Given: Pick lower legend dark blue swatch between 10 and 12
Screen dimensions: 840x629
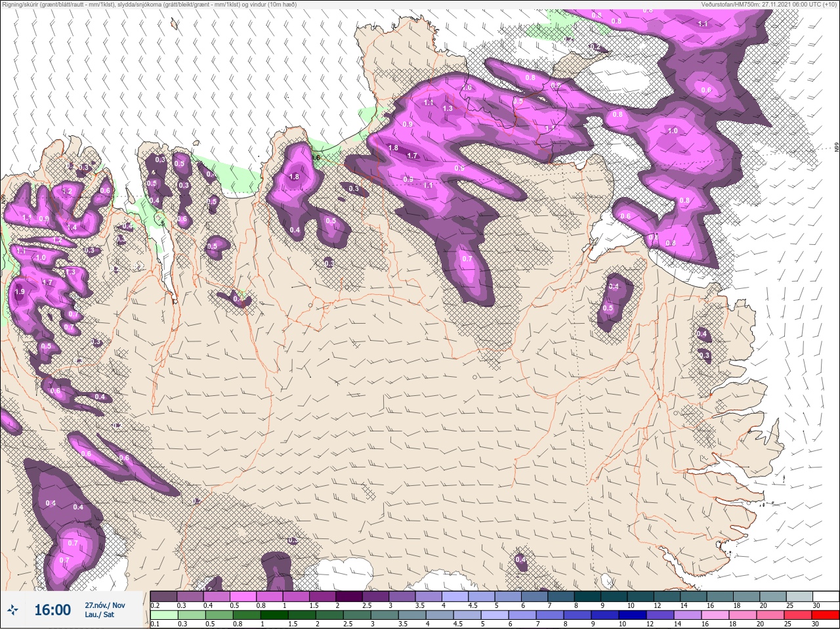Looking at the screenshot, I should [634, 615].
